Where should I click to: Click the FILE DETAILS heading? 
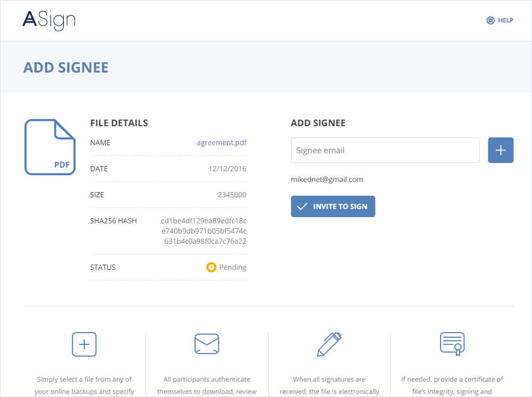tap(119, 123)
